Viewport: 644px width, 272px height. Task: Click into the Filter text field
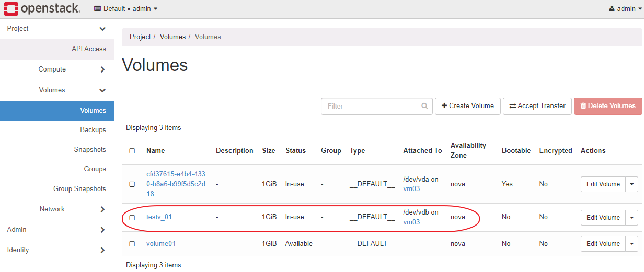[x=371, y=106]
